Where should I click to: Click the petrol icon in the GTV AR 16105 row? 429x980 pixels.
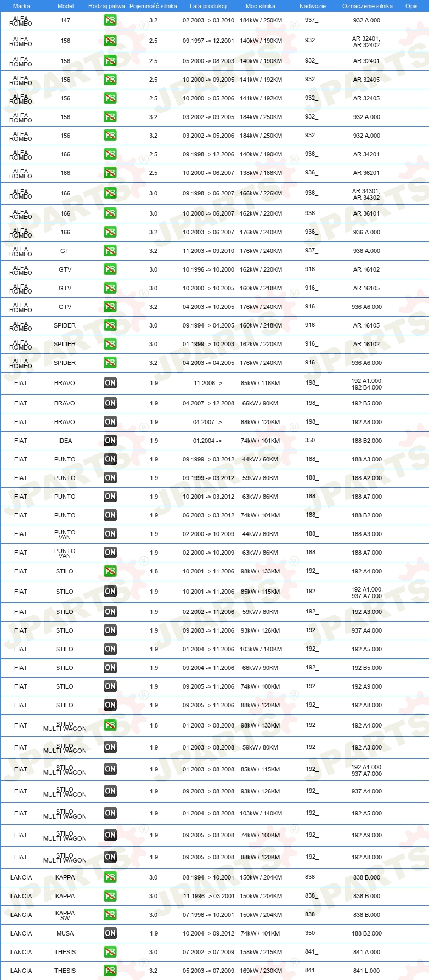click(x=110, y=288)
